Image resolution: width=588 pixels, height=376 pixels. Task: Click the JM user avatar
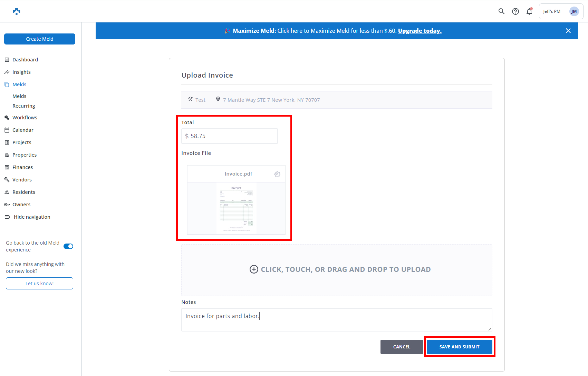pyautogui.click(x=574, y=11)
